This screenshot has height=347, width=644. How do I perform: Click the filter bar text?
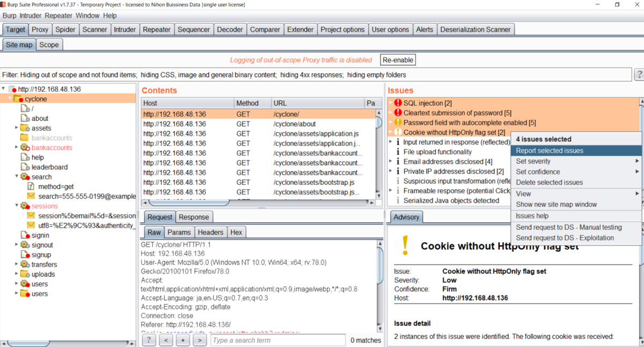(x=204, y=75)
